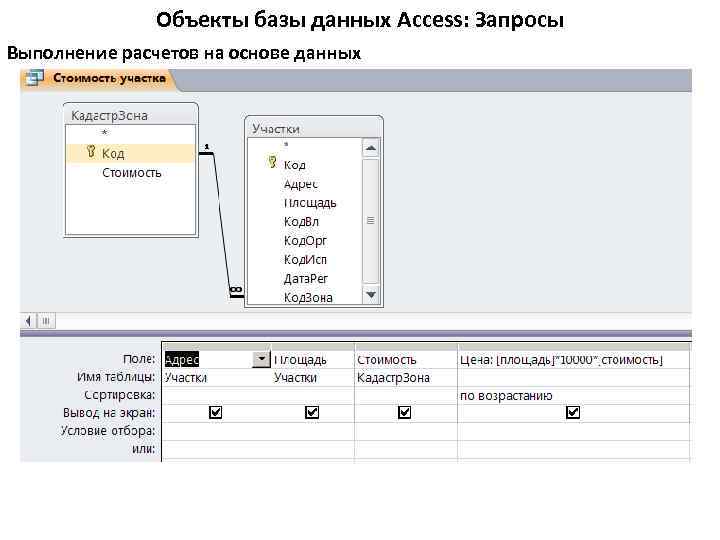Select the КодОрг field in Участки list
This screenshot has height=540, width=720.
(x=305, y=241)
